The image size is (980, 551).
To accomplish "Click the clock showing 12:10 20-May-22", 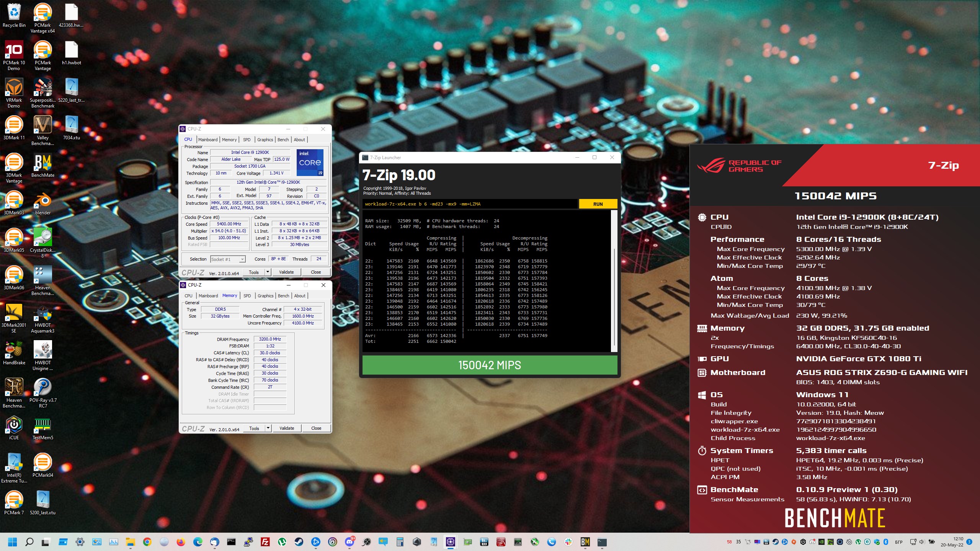I will click(x=952, y=542).
